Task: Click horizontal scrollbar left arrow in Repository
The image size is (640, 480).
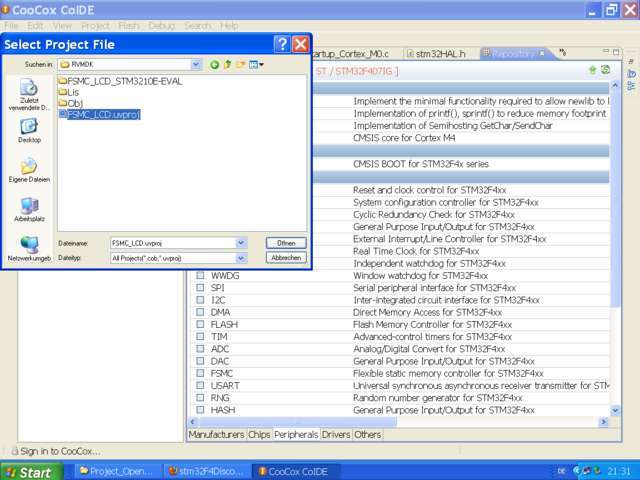Action: click(193, 422)
